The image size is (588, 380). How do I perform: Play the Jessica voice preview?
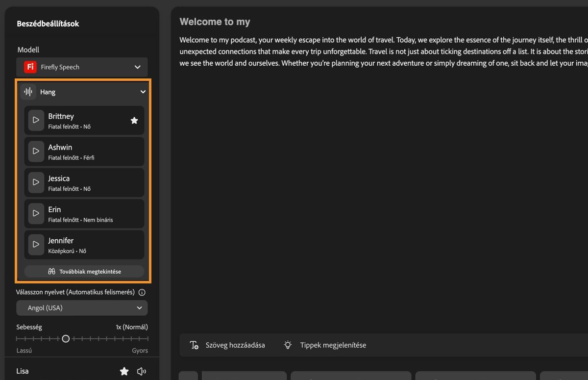pos(36,182)
